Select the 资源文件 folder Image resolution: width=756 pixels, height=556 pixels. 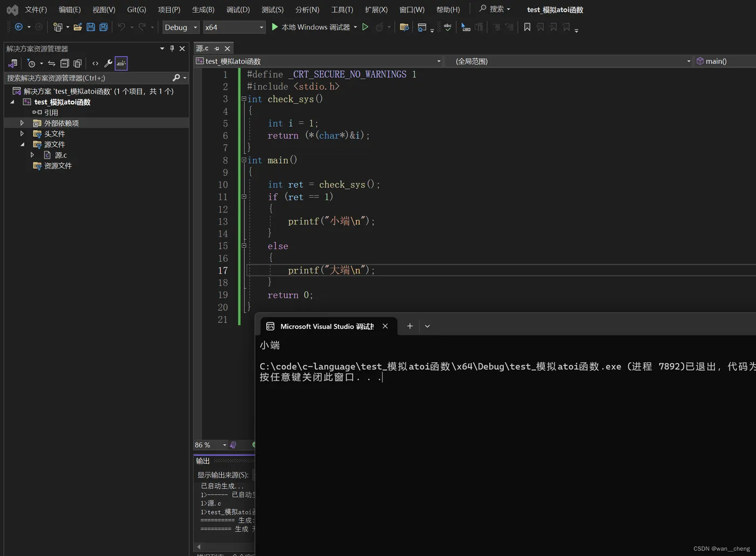(58, 166)
